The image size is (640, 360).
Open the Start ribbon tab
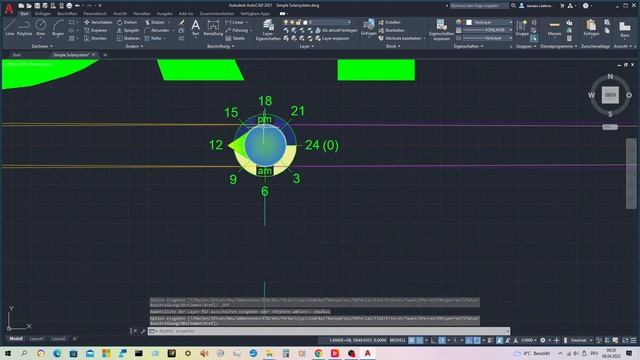24,13
